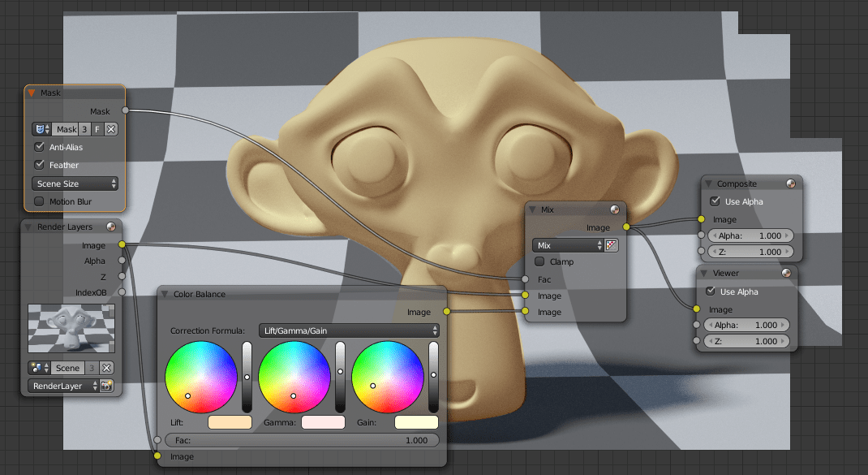Disable Use Alpha in the Viewer node
The image size is (868, 475).
click(711, 290)
